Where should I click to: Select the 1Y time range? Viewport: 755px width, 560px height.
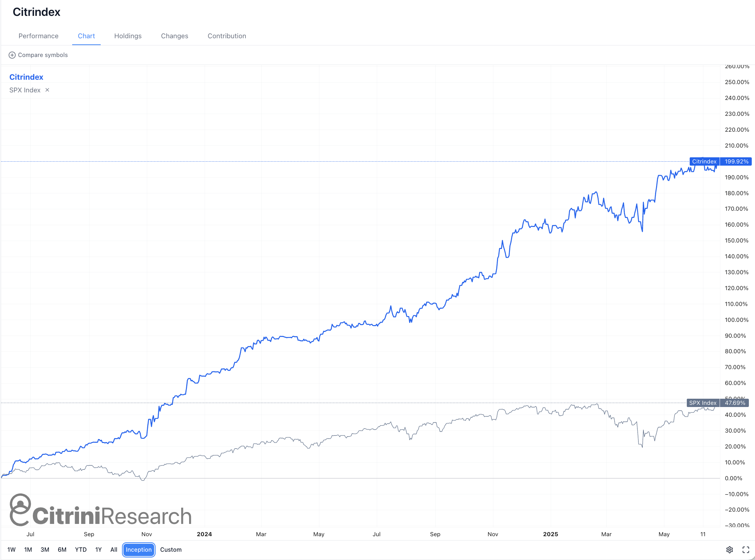99,550
